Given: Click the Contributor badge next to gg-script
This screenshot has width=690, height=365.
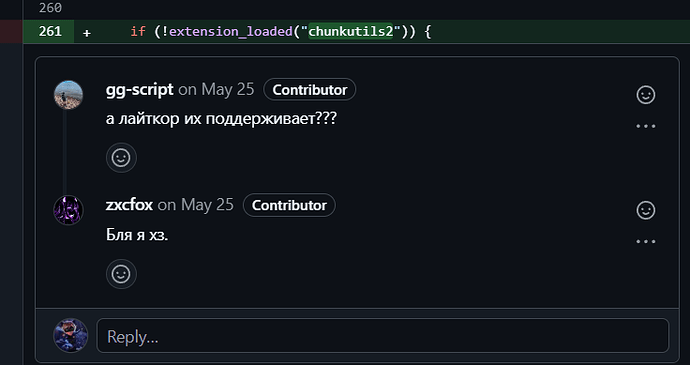Looking at the screenshot, I should pos(310,90).
